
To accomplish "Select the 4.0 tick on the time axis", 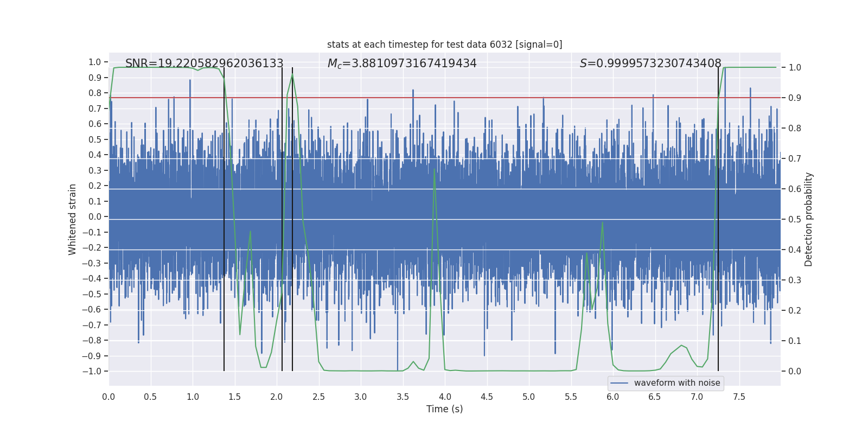I will tap(445, 397).
